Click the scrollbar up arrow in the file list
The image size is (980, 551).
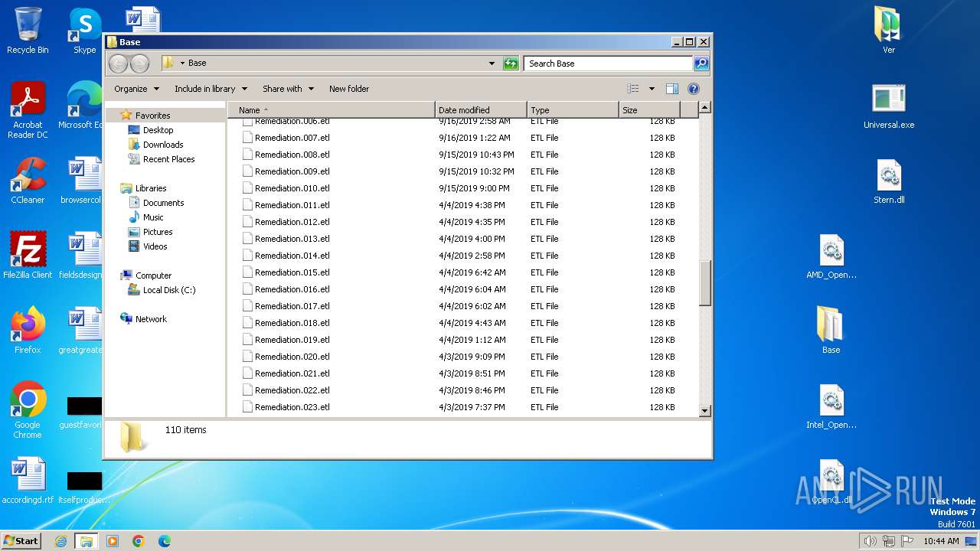(x=705, y=108)
